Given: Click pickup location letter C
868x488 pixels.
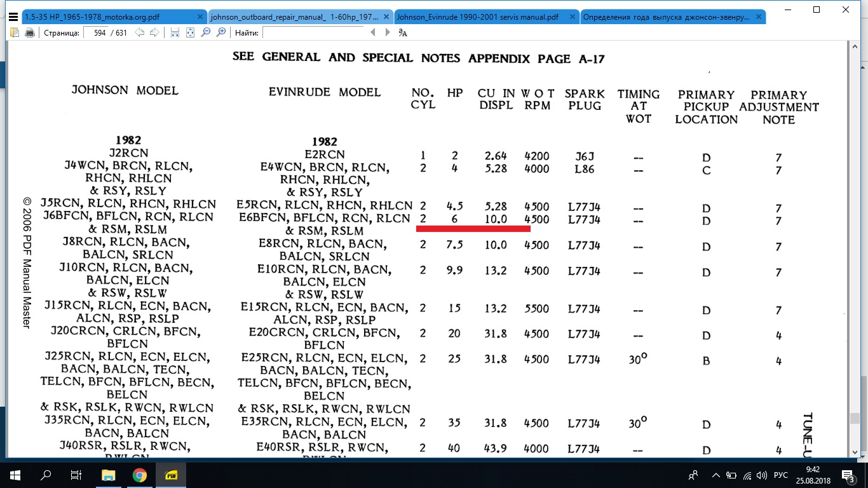Looking at the screenshot, I should (x=706, y=171).
